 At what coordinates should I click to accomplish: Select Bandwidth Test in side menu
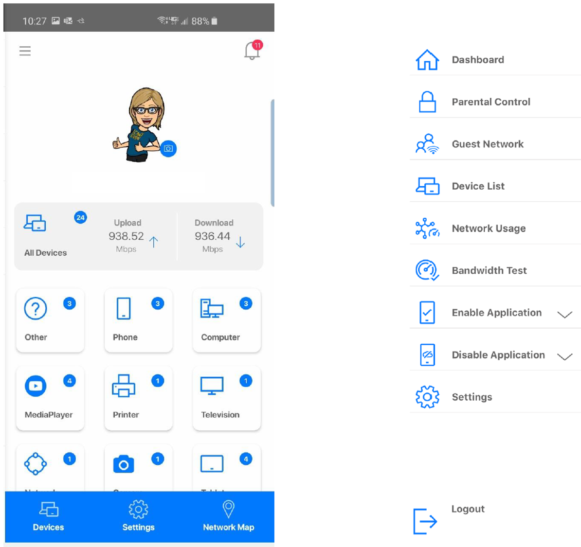pos(495,270)
